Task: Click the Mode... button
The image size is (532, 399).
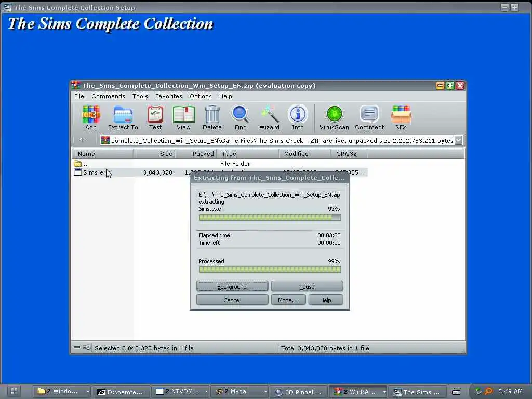Action: coord(288,300)
